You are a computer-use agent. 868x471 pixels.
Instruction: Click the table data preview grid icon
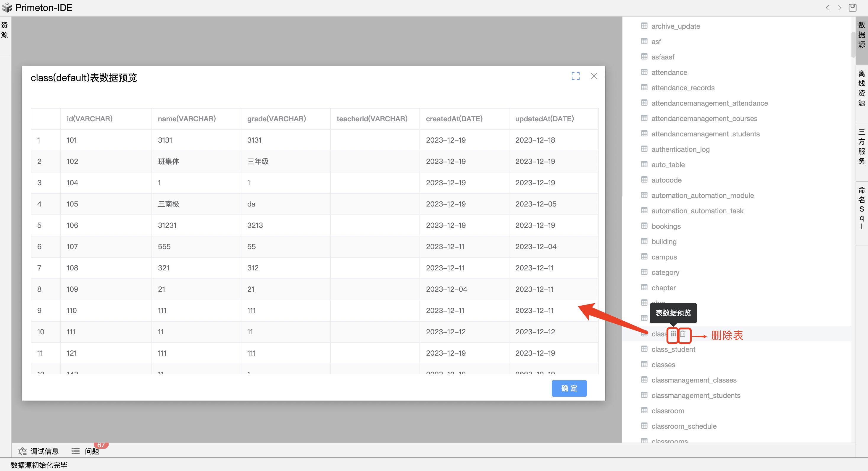[673, 334]
